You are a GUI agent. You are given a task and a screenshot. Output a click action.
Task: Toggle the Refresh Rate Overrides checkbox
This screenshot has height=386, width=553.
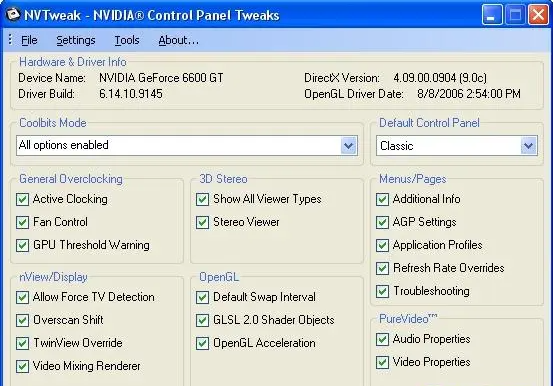(x=382, y=268)
